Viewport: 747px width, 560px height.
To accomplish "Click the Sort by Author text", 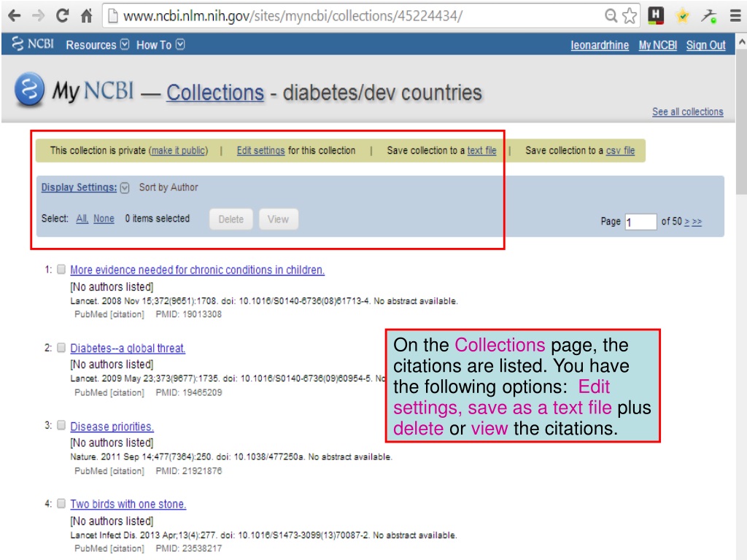I will click(x=169, y=187).
